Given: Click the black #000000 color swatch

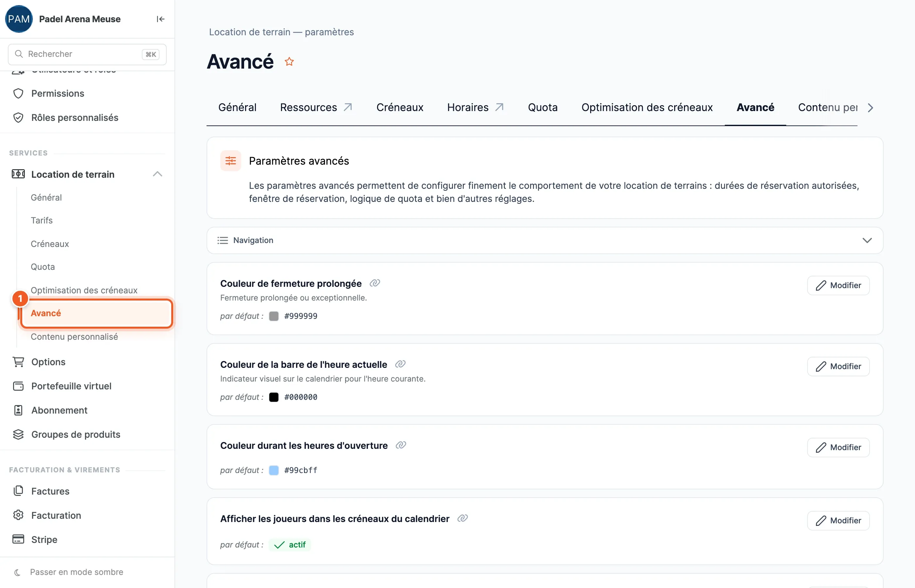Looking at the screenshot, I should pos(274,397).
